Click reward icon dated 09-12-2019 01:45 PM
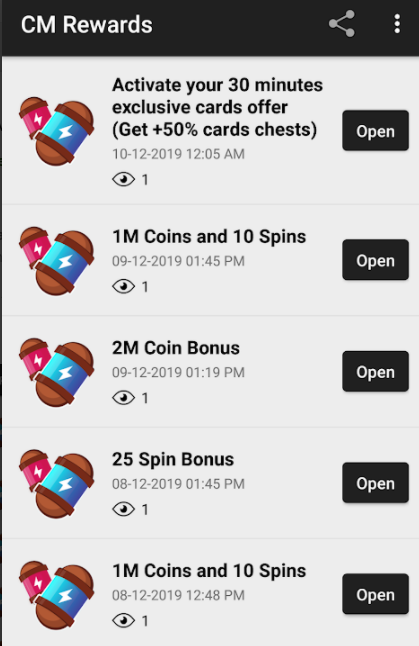The width and height of the screenshot is (419, 646). point(56,260)
